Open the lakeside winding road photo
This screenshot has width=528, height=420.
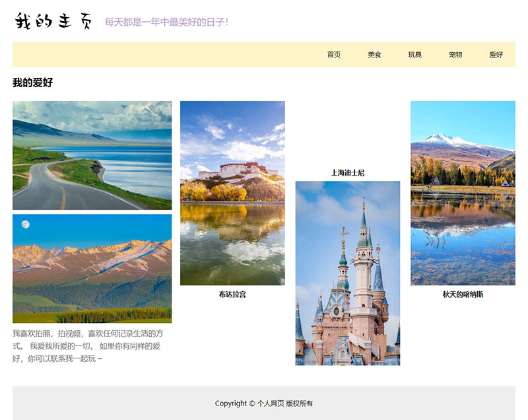click(x=92, y=155)
